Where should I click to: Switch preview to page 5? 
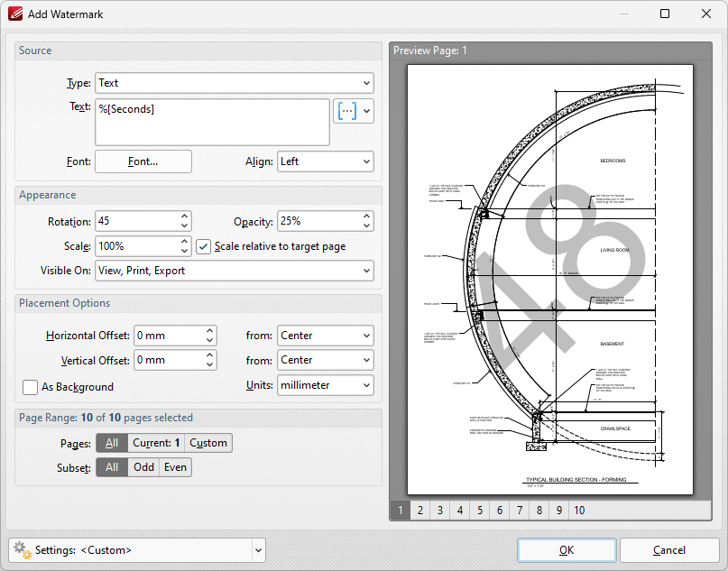480,511
